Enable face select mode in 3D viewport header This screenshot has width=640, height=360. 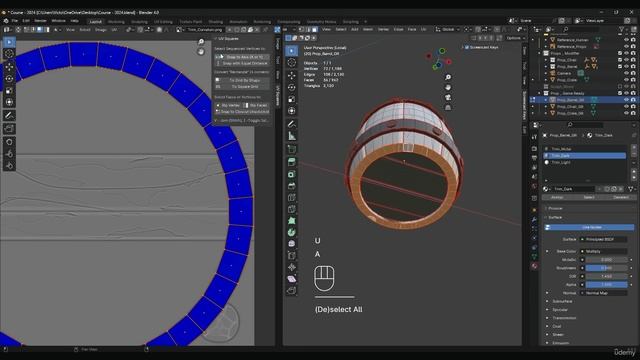[x=315, y=29]
